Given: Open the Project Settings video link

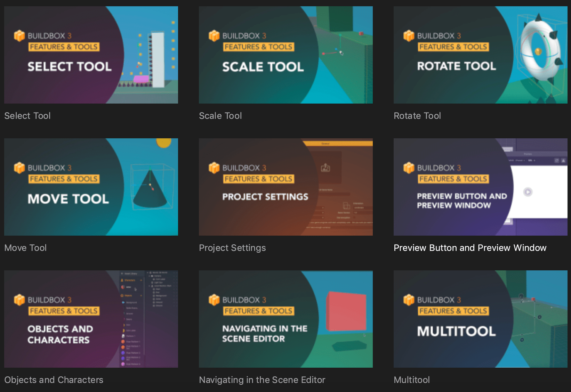Looking at the screenshot, I should click(232, 248).
